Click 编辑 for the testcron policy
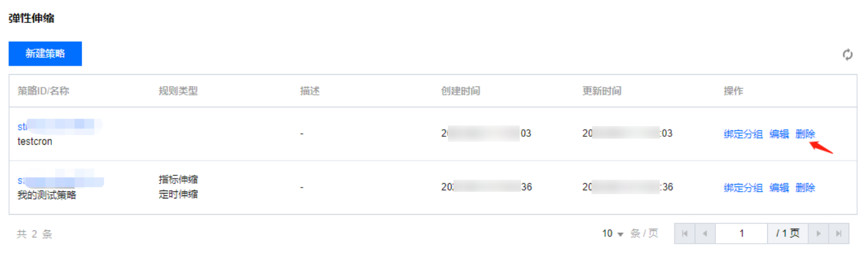 tap(779, 134)
